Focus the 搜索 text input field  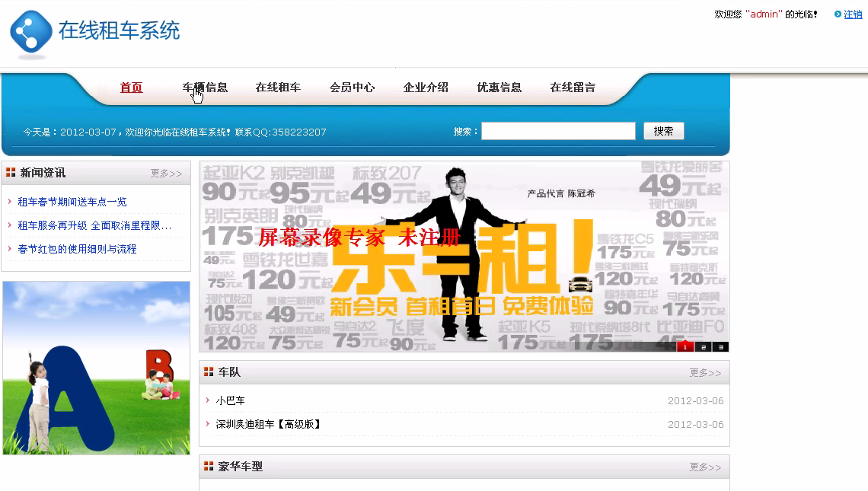pos(559,131)
